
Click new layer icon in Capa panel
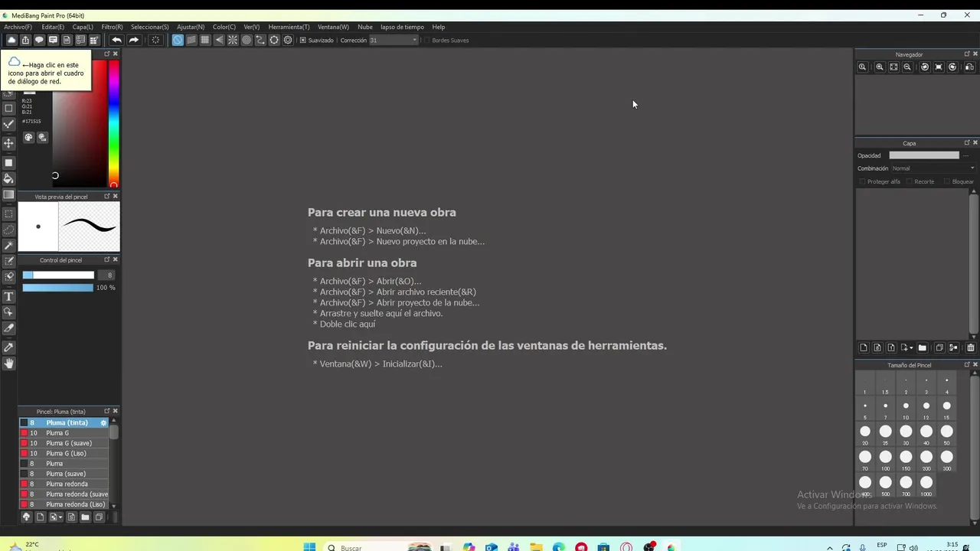pyautogui.click(x=864, y=347)
